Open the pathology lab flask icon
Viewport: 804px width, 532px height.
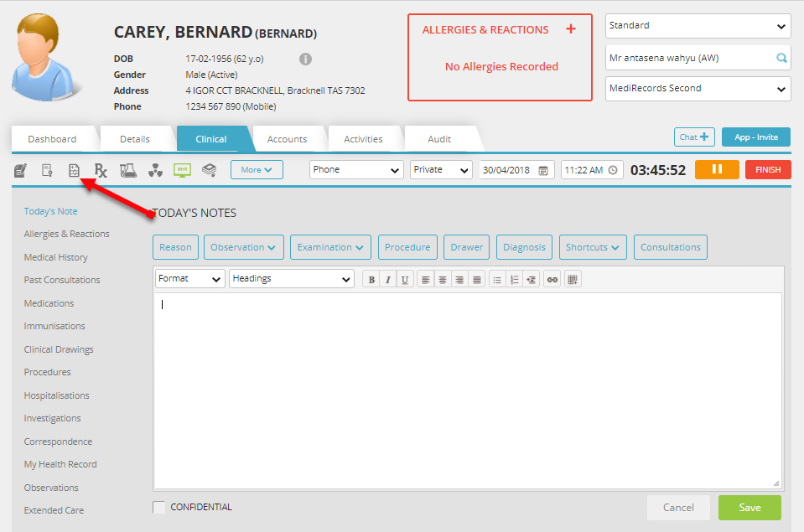(x=128, y=170)
